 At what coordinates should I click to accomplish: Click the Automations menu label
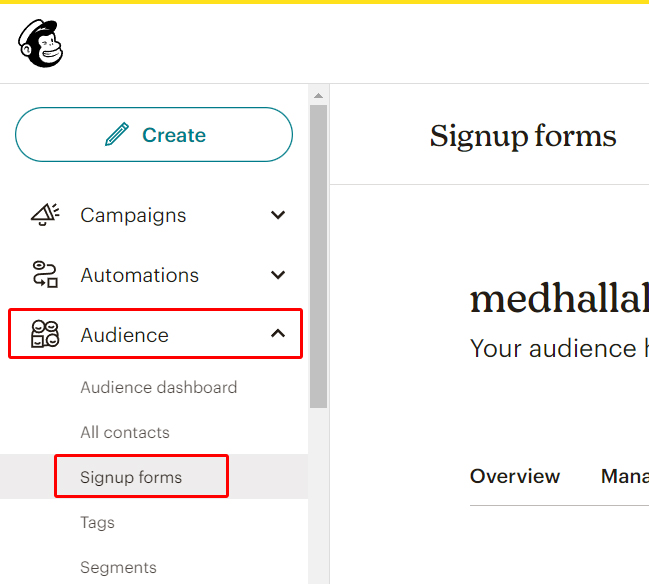click(x=140, y=275)
